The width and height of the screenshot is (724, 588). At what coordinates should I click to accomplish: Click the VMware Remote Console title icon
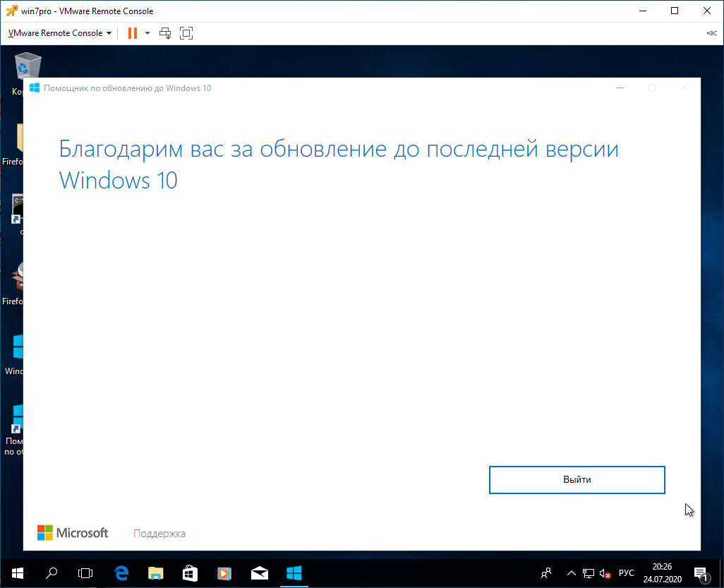[11, 11]
